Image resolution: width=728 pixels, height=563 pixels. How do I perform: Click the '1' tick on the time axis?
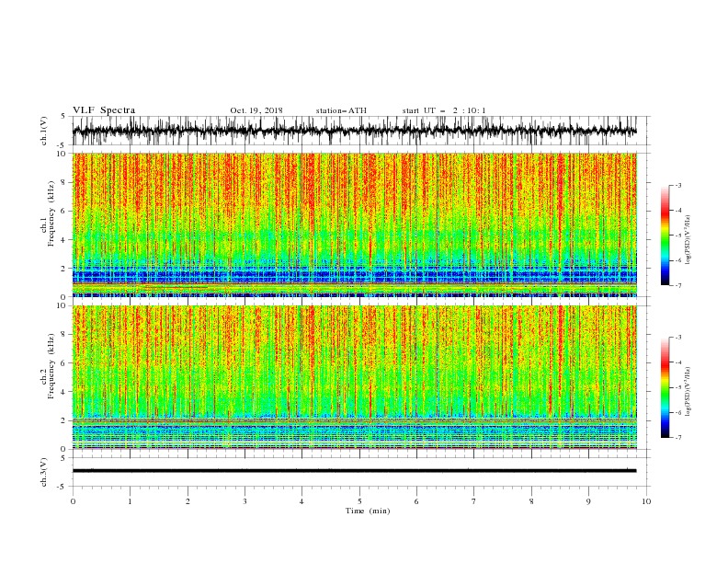coord(130,501)
